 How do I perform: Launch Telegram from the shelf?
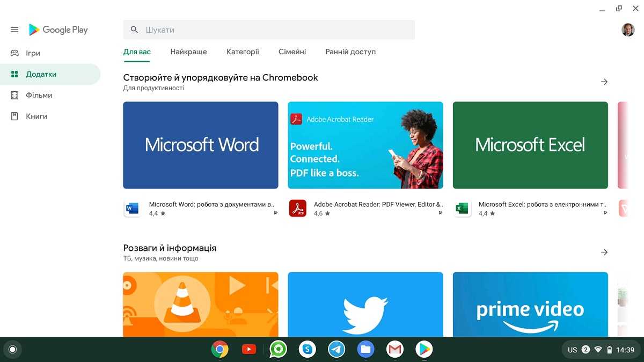[336, 350]
